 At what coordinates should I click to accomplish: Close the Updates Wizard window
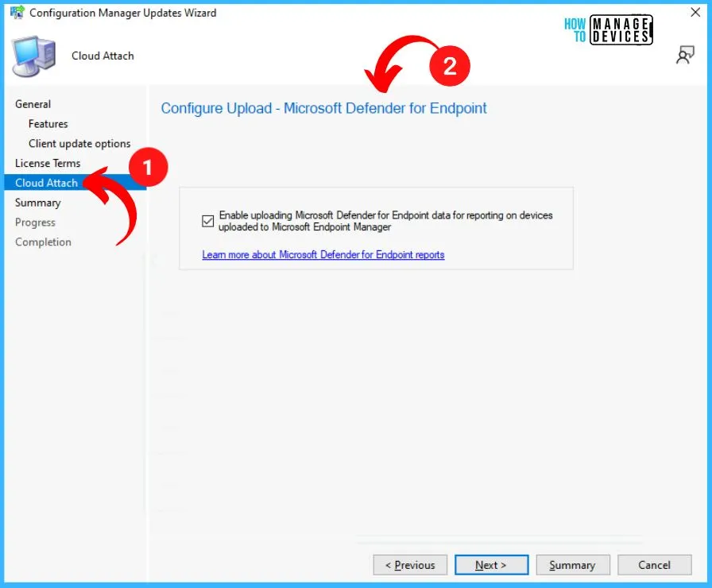pos(695,12)
